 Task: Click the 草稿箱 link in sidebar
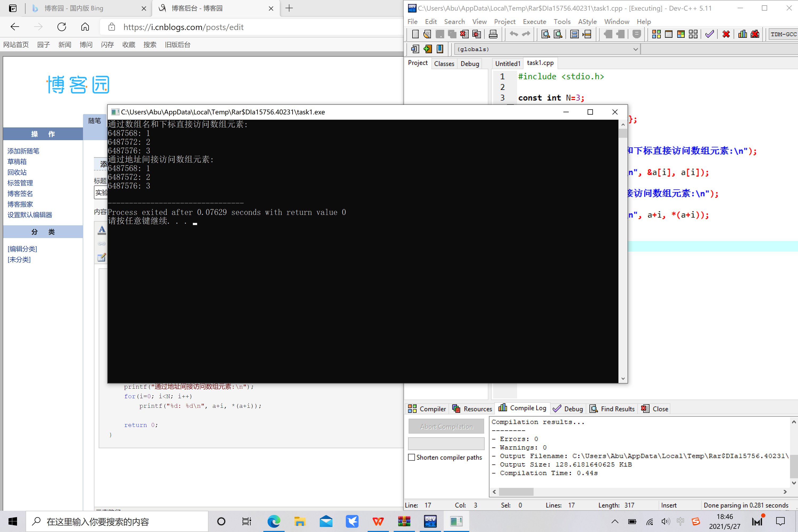coord(17,161)
